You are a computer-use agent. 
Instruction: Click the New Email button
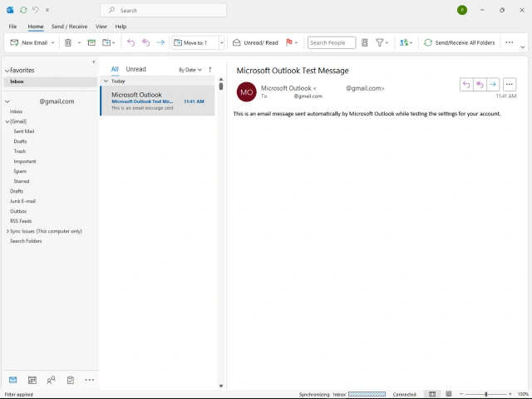click(x=28, y=42)
